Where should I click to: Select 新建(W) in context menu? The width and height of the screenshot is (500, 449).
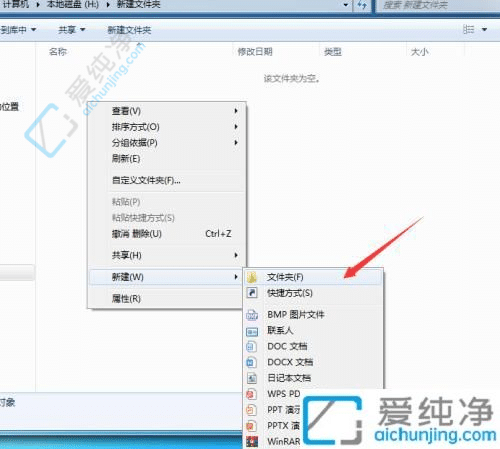pyautogui.click(x=167, y=277)
